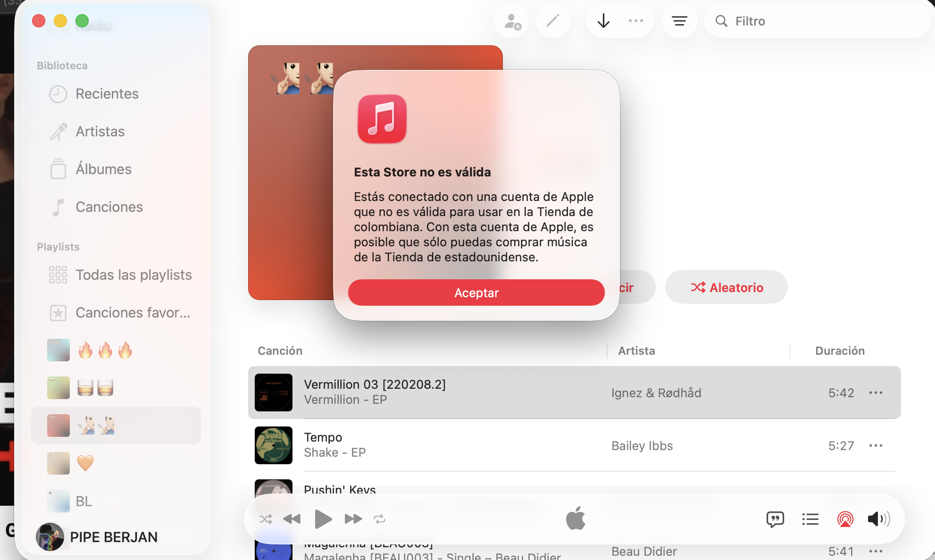Select the fire emojis playlist thumbnail

click(58, 350)
